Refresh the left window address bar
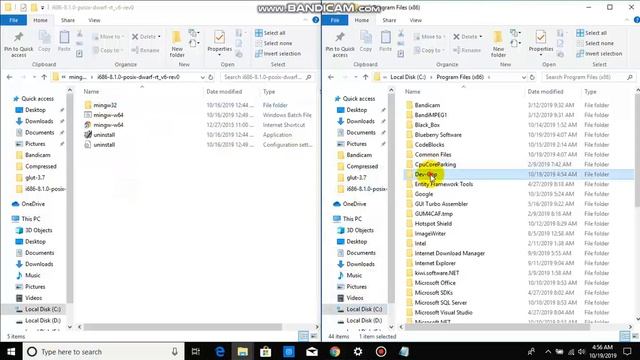Viewport: 640px width, 360px height. pos(211,77)
